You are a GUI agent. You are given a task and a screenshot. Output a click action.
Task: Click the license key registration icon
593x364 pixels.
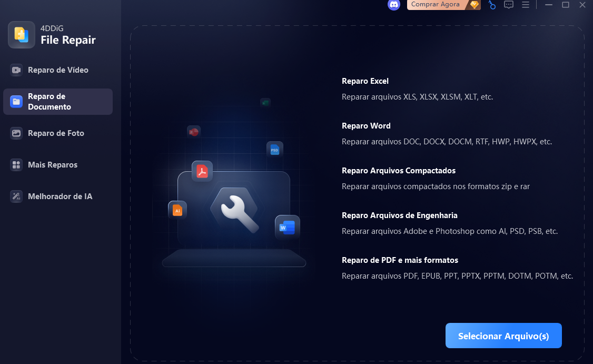[492, 5]
